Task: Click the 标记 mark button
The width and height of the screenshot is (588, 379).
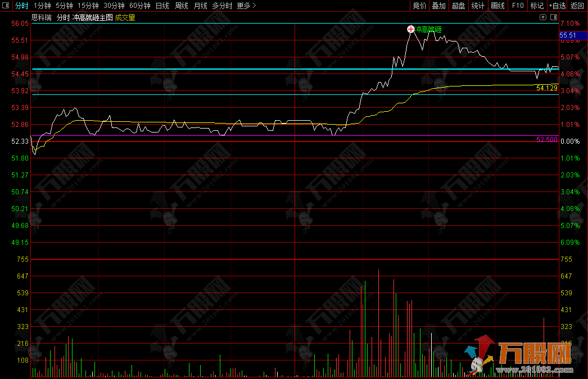Action: pyautogui.click(x=537, y=6)
